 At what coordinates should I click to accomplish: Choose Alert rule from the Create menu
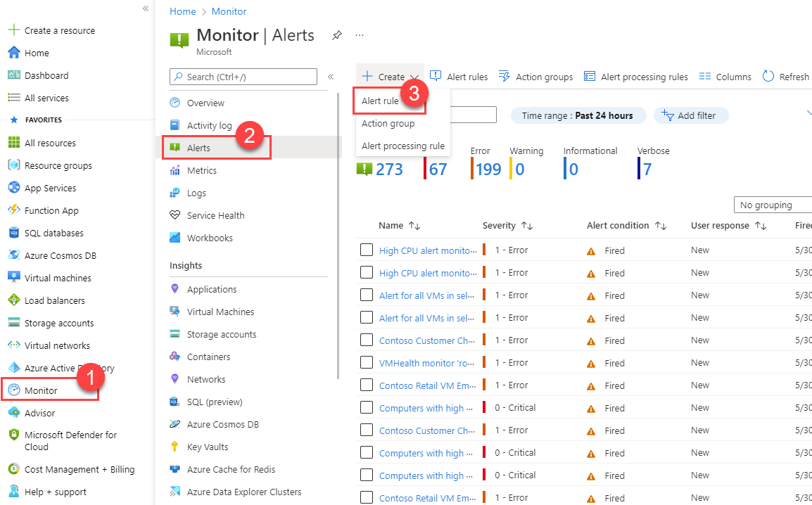tap(380, 101)
